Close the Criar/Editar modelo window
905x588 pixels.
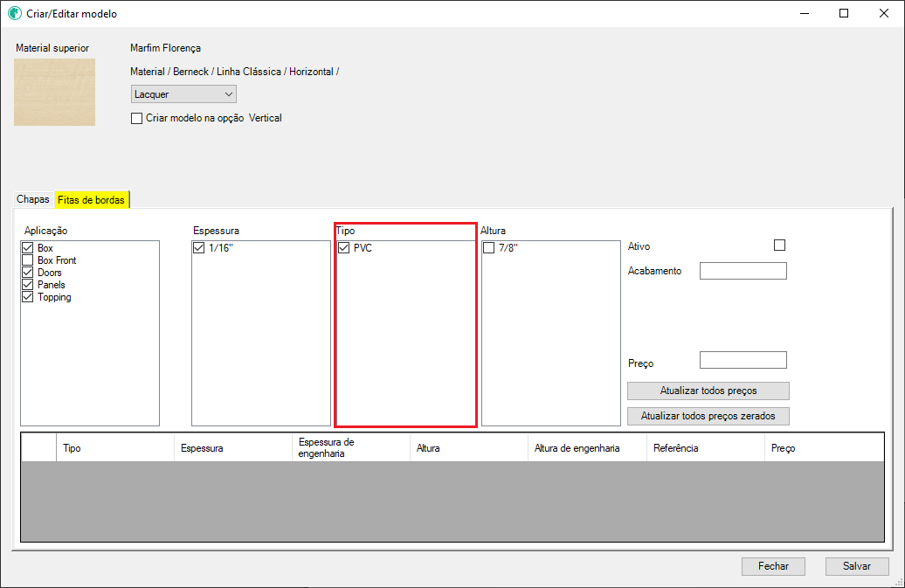coord(884,13)
